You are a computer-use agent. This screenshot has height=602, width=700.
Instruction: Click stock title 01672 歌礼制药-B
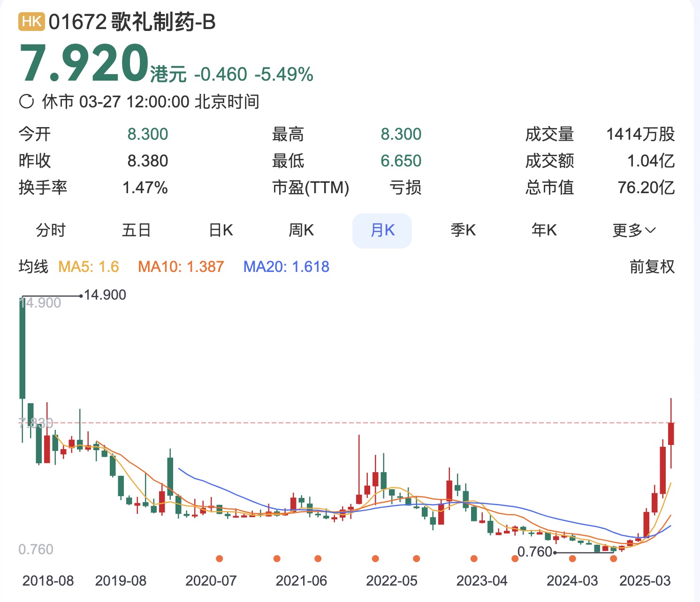[132, 22]
